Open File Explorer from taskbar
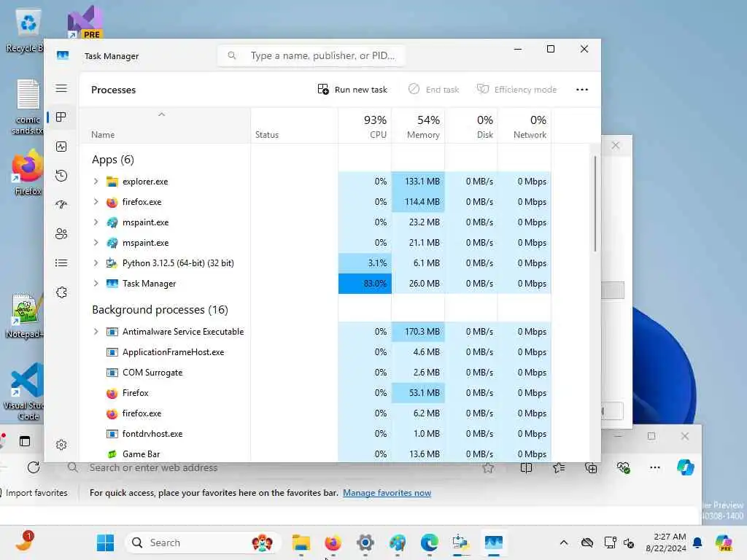This screenshot has height=560, width=747. (301, 542)
